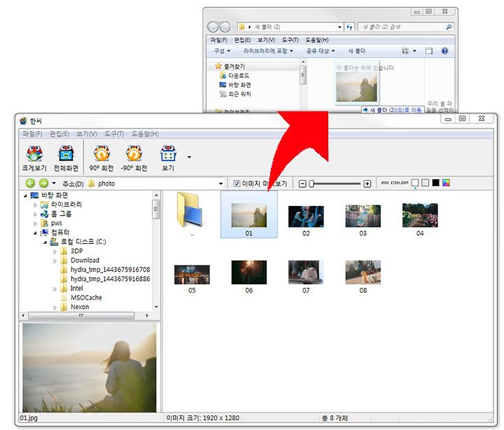The image size is (504, 430).
Task: Go back with green left arrow
Action: [x=30, y=183]
